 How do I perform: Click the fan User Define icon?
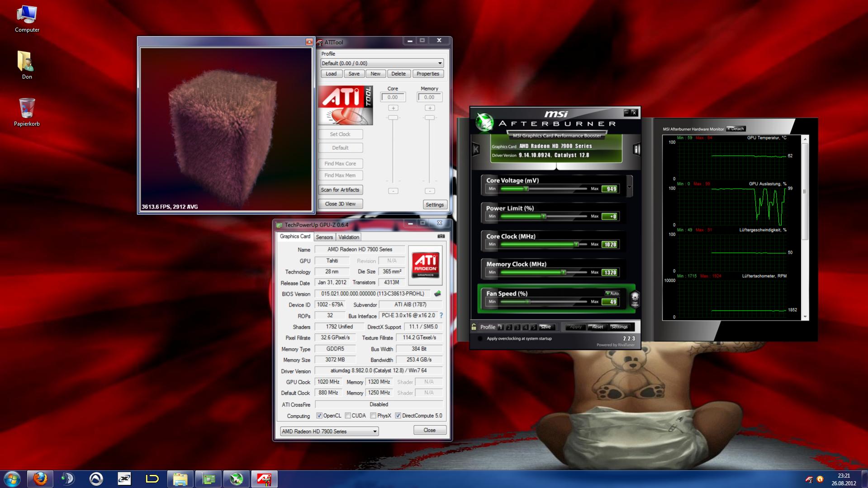(x=635, y=299)
